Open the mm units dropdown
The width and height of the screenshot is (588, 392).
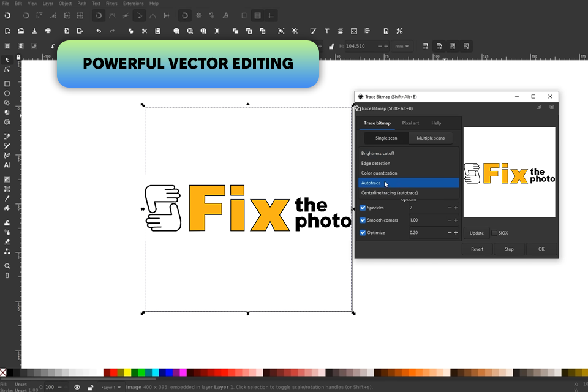tap(402, 46)
